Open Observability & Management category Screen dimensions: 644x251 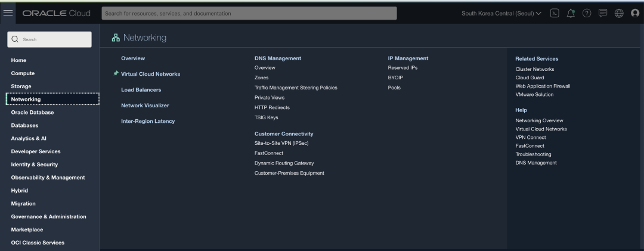click(x=48, y=178)
